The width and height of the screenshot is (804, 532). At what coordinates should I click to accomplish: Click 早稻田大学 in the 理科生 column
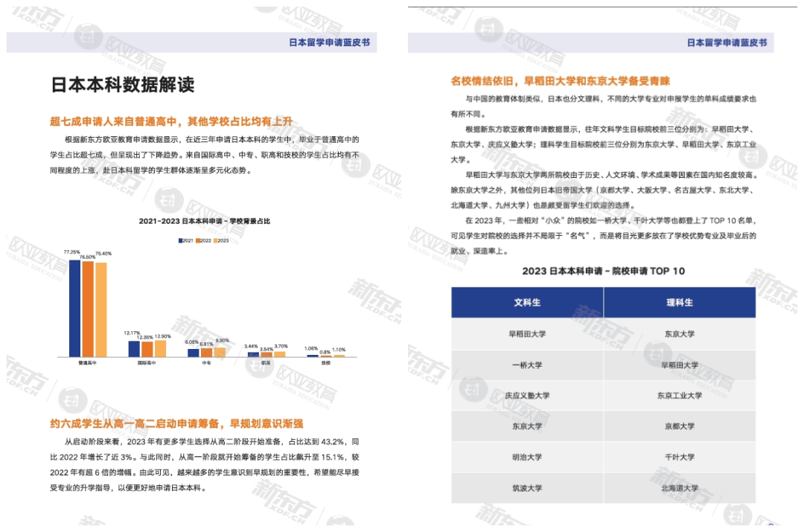click(x=680, y=365)
